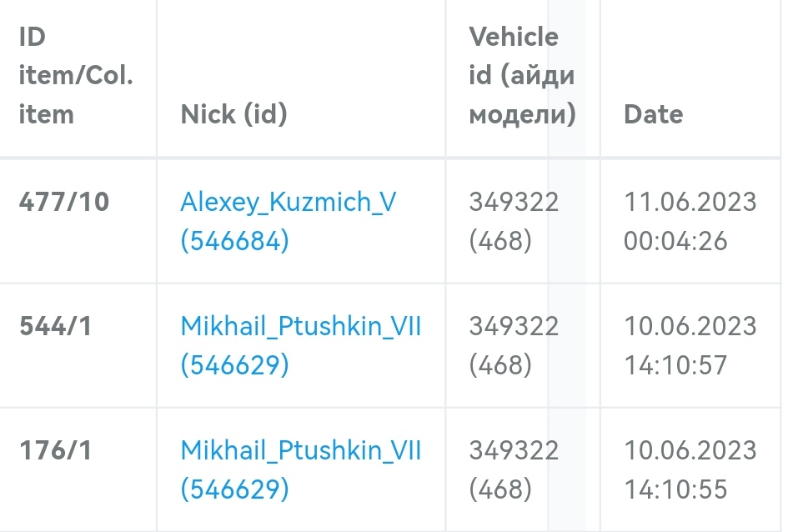Viewport: 803px width, 532px height.
Task: Click vehicle id 349322 in the 477/10 row
Action: [514, 203]
